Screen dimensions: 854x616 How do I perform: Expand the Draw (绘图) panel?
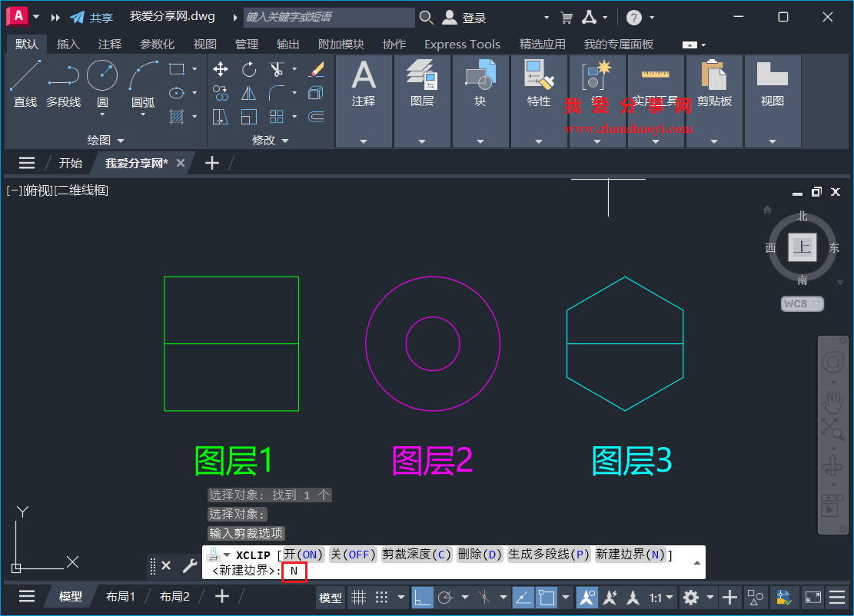[x=105, y=141]
